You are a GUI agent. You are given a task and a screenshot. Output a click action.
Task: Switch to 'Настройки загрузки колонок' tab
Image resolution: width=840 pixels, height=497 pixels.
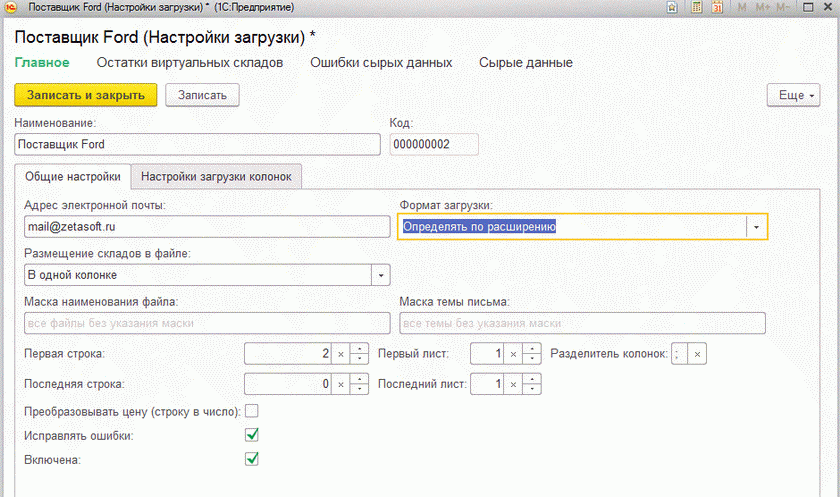click(216, 177)
